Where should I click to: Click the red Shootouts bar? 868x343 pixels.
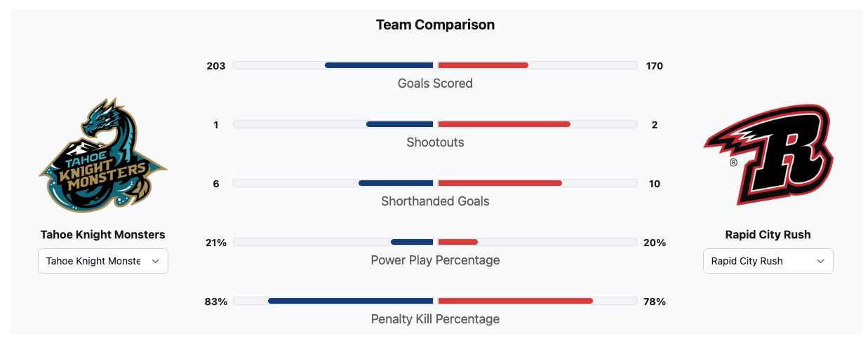[x=504, y=124]
